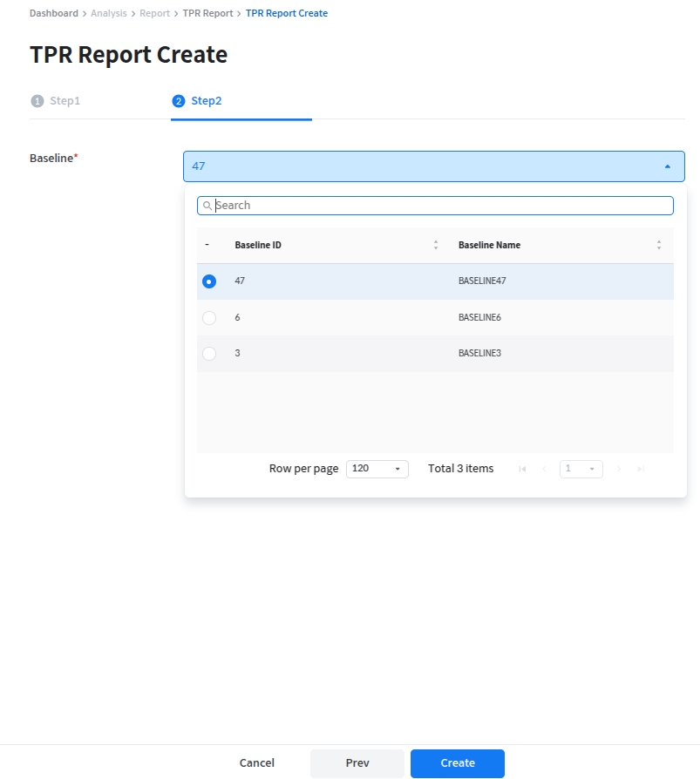Jump to last page icon
This screenshot has height=779, width=700.
point(641,469)
